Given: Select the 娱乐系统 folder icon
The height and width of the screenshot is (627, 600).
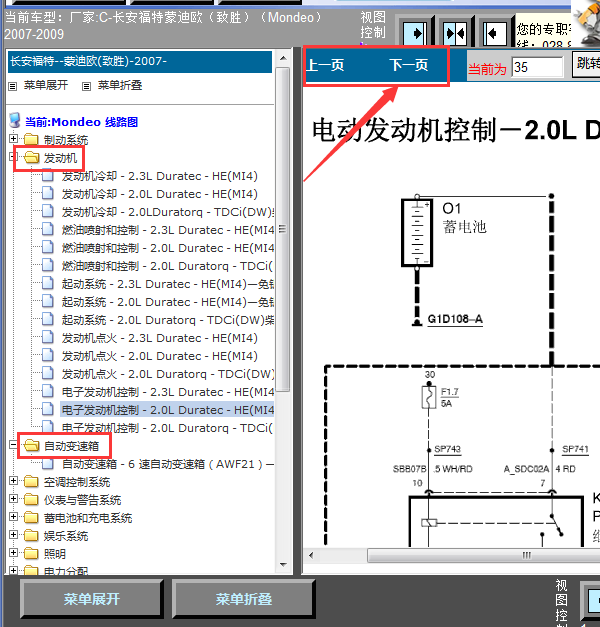Looking at the screenshot, I should click(31, 535).
